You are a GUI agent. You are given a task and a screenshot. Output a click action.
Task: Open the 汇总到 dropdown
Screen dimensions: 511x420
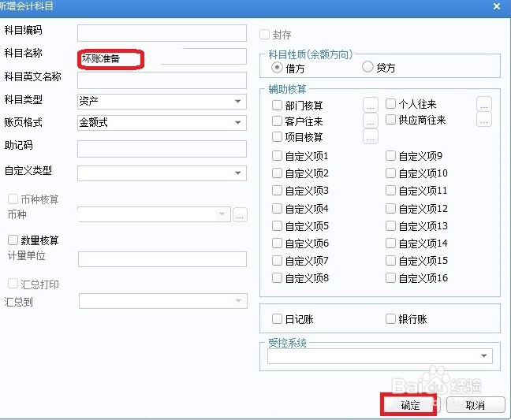click(163, 301)
